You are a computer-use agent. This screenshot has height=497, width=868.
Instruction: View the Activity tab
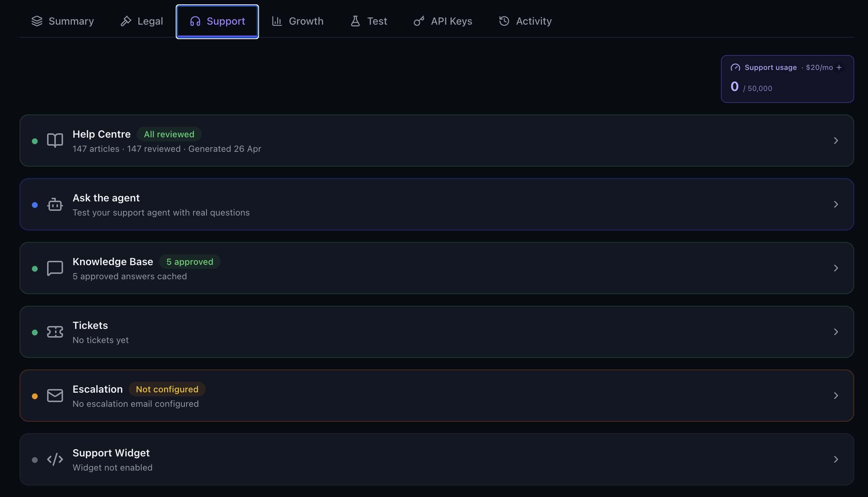tap(525, 21)
